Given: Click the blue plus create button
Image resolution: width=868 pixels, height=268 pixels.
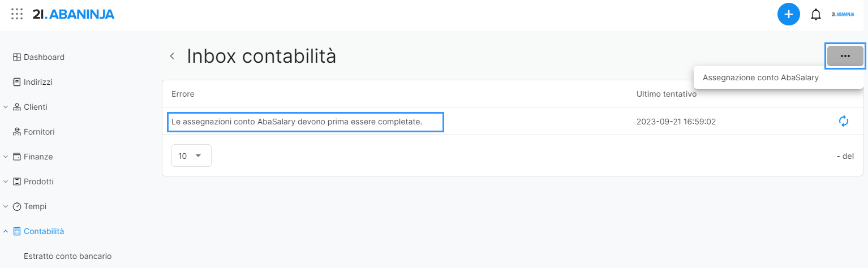Looking at the screenshot, I should coord(789,14).
